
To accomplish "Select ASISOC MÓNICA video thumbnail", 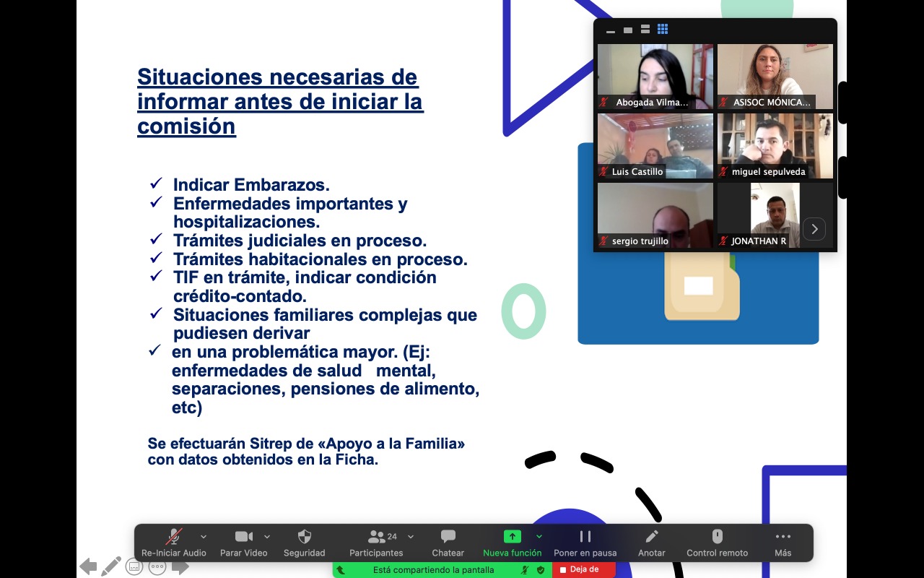I will point(775,76).
